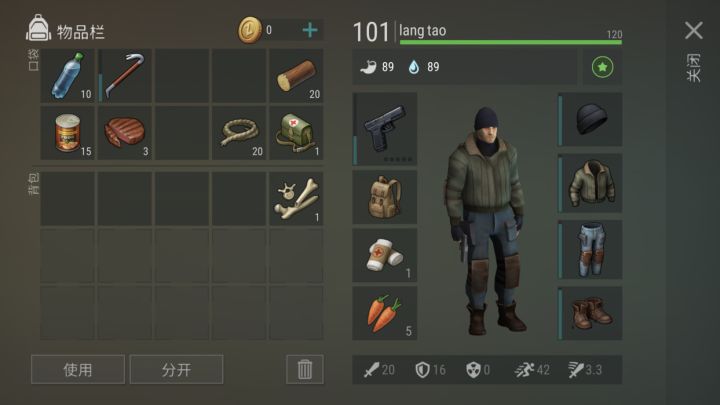Click the boots equipment slot
Screen dimensions: 720x405
(590, 313)
